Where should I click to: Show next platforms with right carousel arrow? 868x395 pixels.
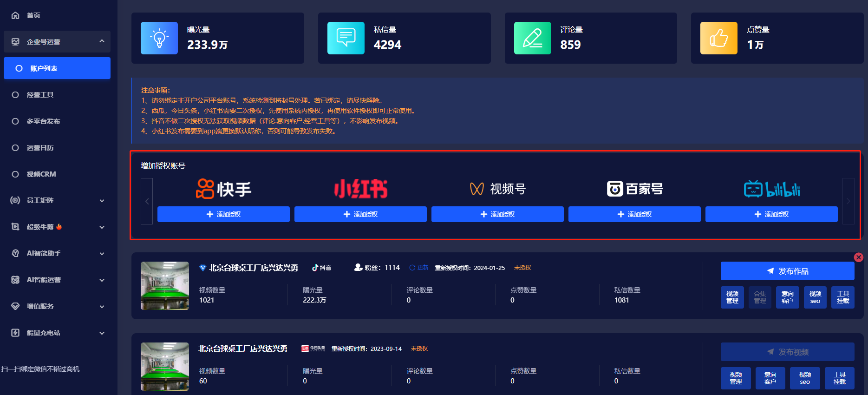tap(848, 201)
